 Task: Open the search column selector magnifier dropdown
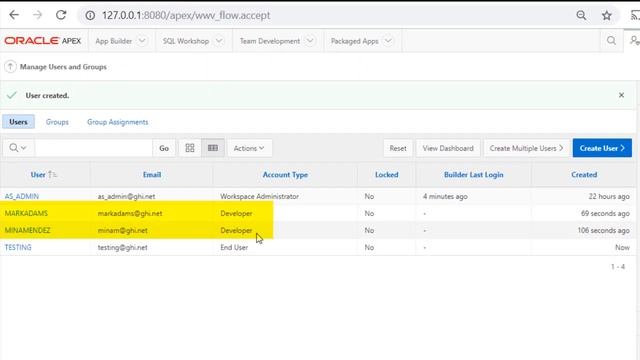(x=18, y=148)
